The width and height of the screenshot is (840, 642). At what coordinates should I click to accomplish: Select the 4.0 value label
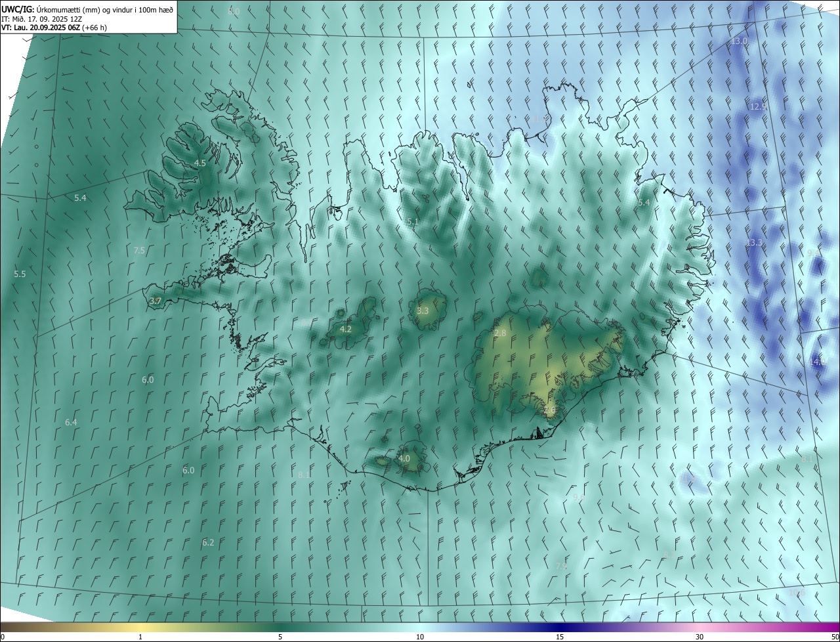[x=404, y=458]
